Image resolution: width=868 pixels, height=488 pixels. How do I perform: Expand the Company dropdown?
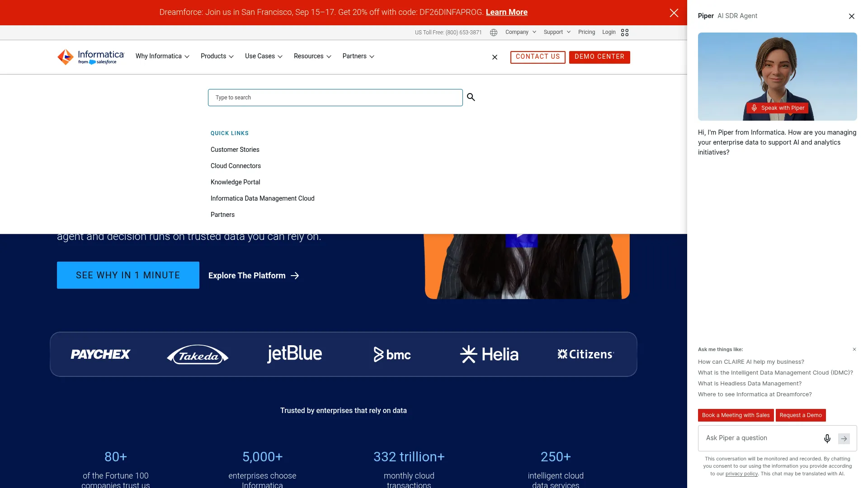[x=521, y=32]
